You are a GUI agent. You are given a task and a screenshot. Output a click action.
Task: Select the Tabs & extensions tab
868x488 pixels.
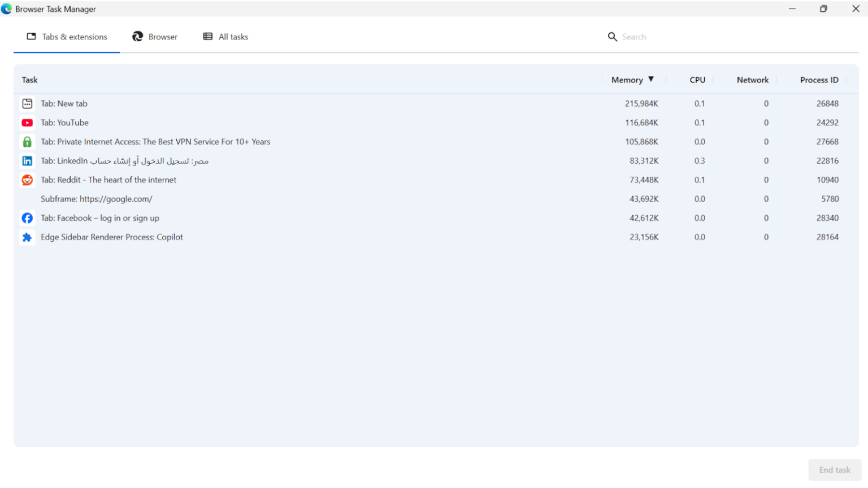tap(67, 37)
